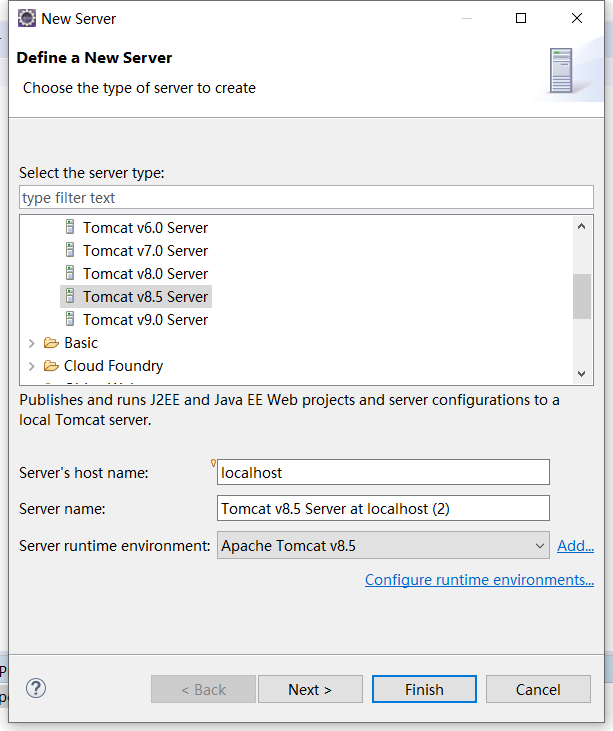Click the Tomcat v9.0 Server icon
The width and height of the screenshot is (613, 731).
click(70, 319)
